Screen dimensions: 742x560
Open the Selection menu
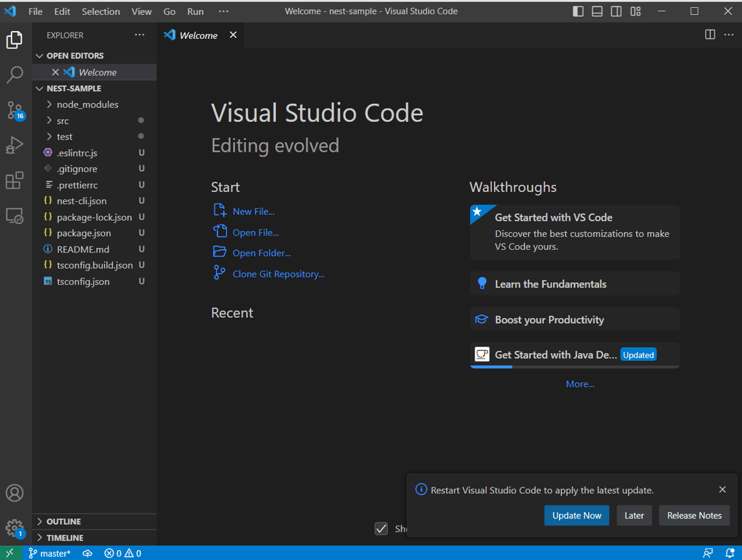pos(101,11)
